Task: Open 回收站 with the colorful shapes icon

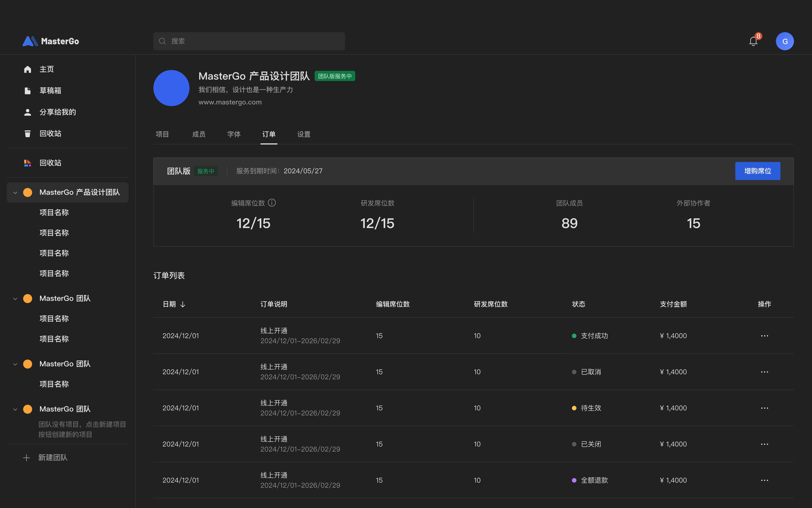Action: (x=27, y=163)
